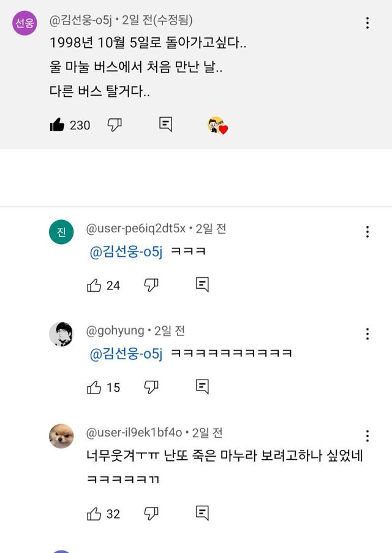The width and height of the screenshot is (392, 553).
Task: Open replies icon on the top comment
Action: (x=165, y=124)
